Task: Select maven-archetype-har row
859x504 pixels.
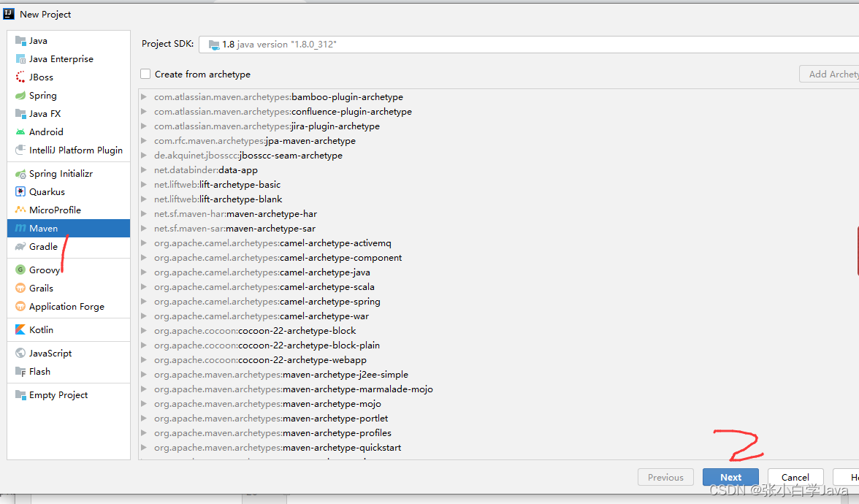Action: point(498,213)
